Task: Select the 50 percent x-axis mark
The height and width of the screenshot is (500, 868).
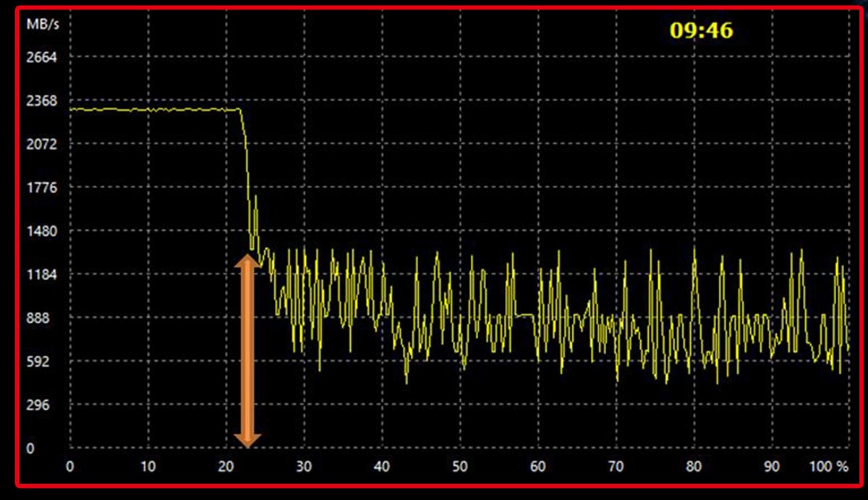Action: click(459, 467)
